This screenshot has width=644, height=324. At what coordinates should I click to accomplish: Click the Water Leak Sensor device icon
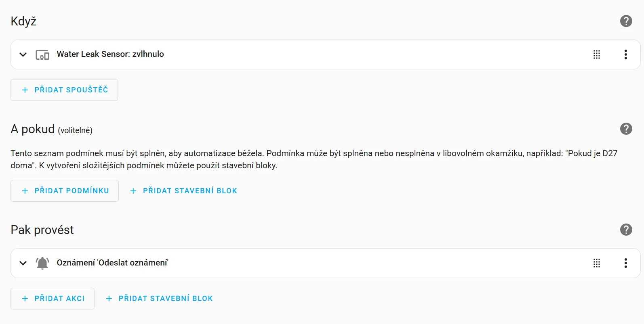coord(42,54)
